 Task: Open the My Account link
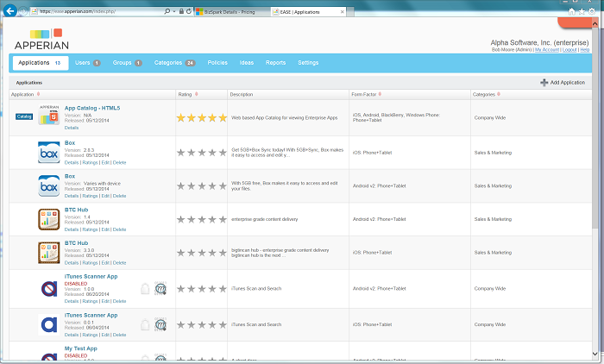(546, 50)
